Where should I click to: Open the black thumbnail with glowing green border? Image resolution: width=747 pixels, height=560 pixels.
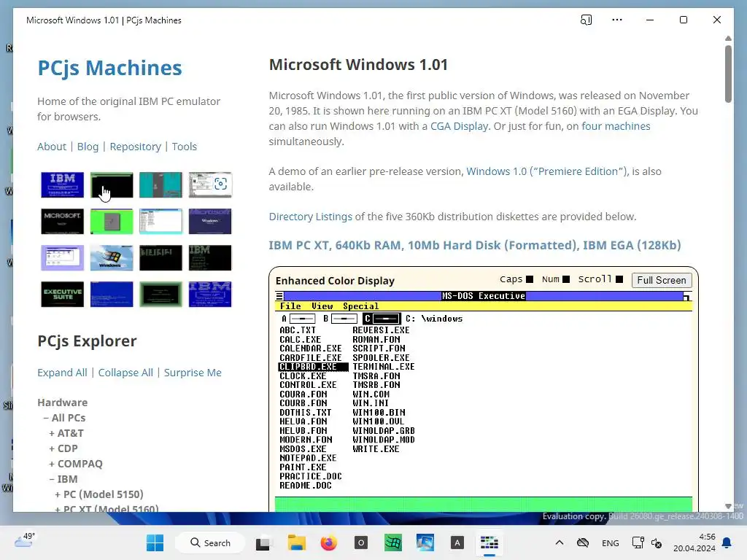[x=160, y=295]
